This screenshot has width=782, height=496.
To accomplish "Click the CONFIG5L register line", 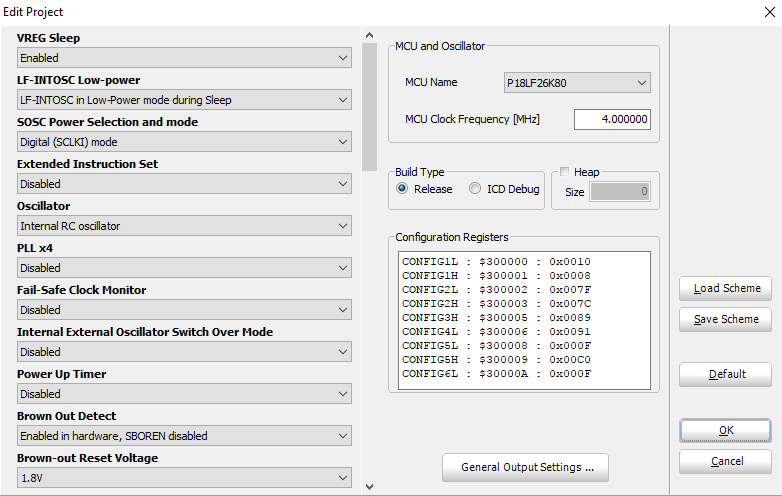I will 496,345.
